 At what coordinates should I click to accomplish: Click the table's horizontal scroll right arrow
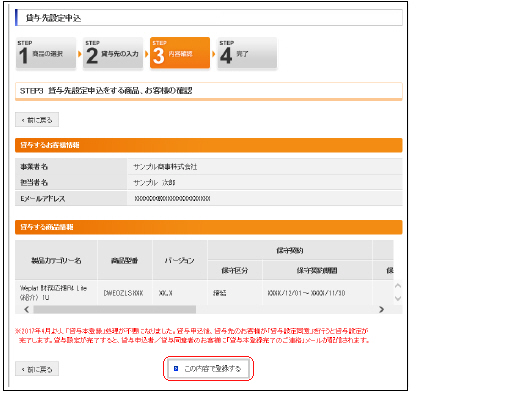(x=381, y=309)
